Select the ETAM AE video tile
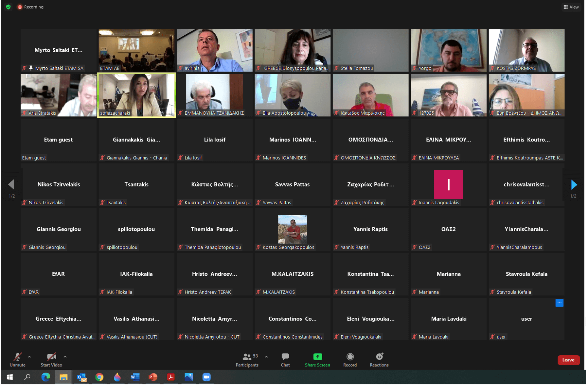Image resolution: width=588 pixels, height=385 pixels. point(136,50)
